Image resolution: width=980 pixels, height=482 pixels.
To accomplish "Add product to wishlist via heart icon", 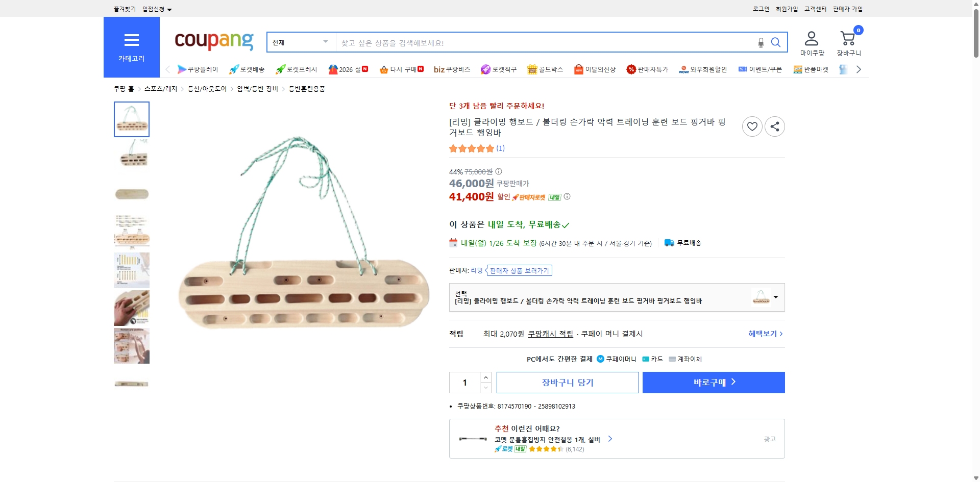I will (x=752, y=126).
